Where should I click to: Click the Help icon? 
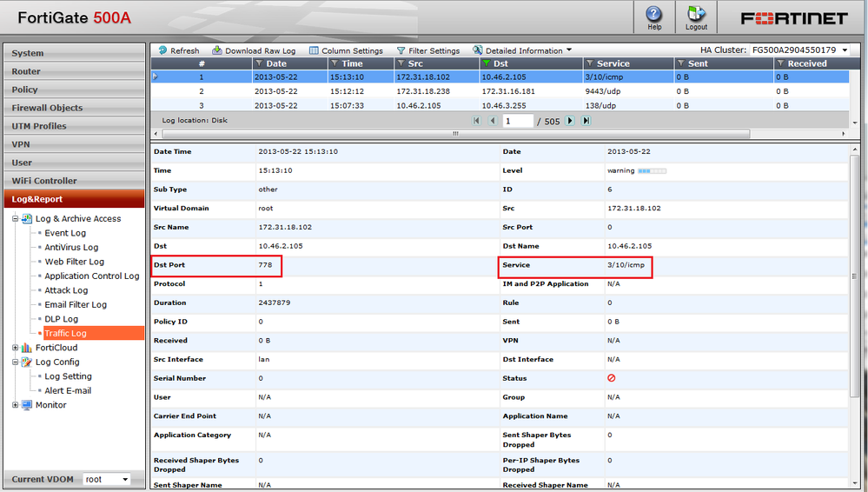point(653,16)
